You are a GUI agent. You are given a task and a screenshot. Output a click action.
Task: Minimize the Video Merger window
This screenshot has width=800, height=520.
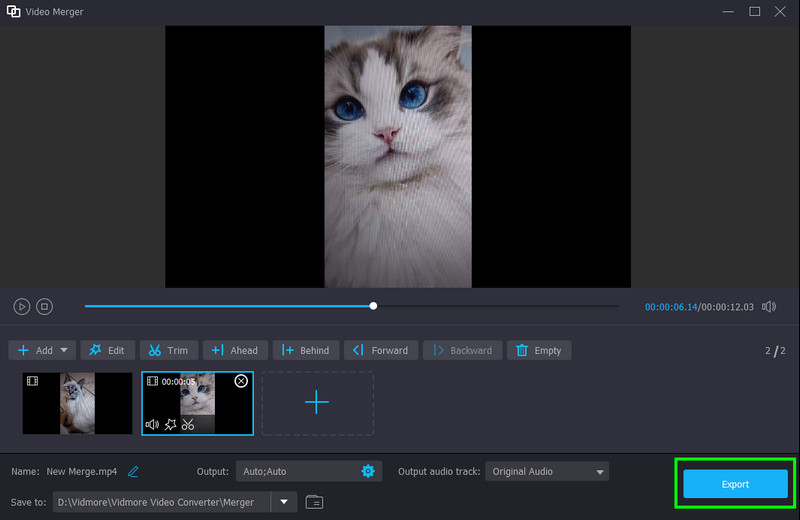point(728,11)
